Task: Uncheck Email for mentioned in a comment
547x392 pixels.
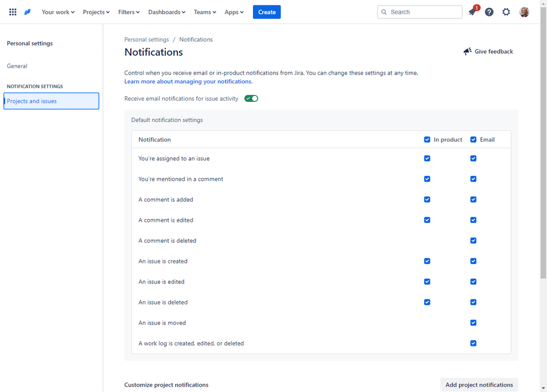Action: click(473, 179)
